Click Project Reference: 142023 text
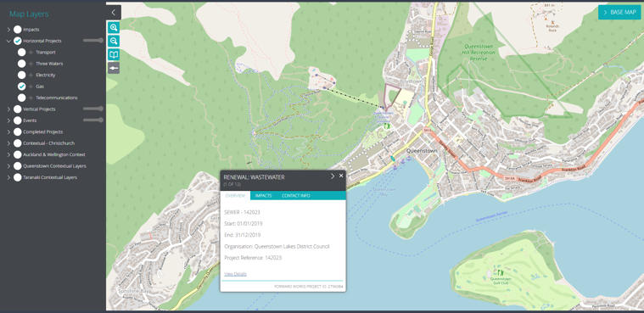 click(x=253, y=258)
